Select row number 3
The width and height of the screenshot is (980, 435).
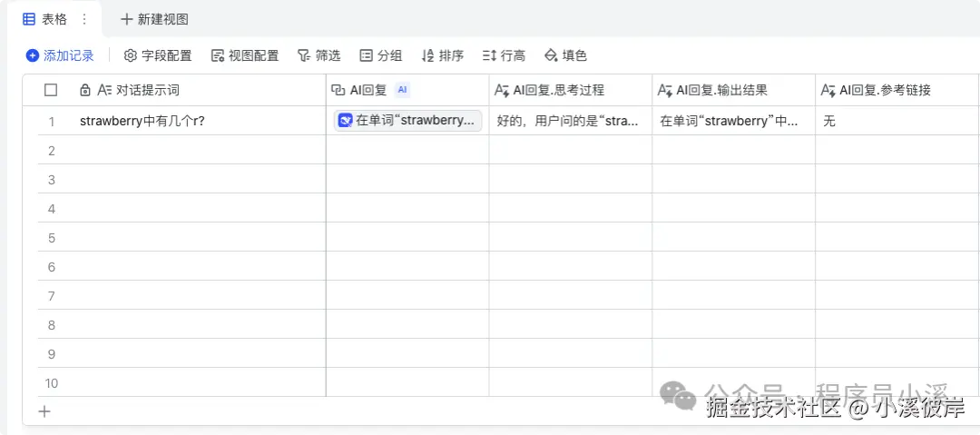pyautogui.click(x=52, y=180)
